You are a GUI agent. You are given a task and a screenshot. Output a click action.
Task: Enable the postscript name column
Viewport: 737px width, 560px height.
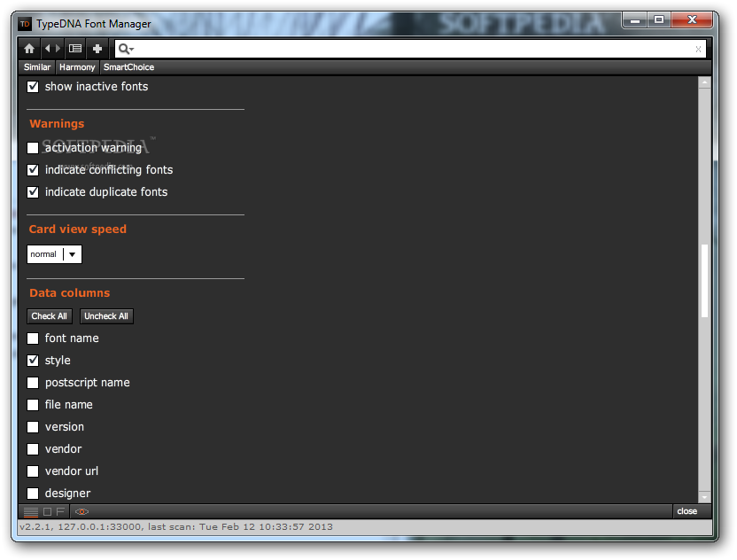tap(33, 383)
